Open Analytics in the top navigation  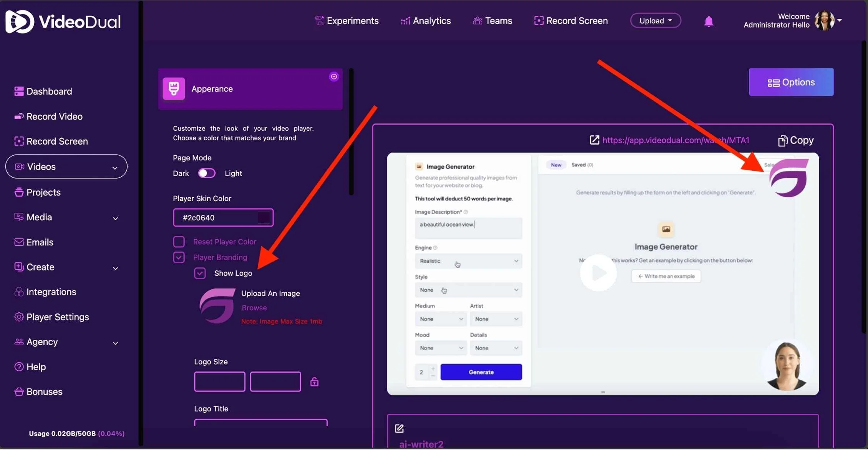(x=425, y=21)
